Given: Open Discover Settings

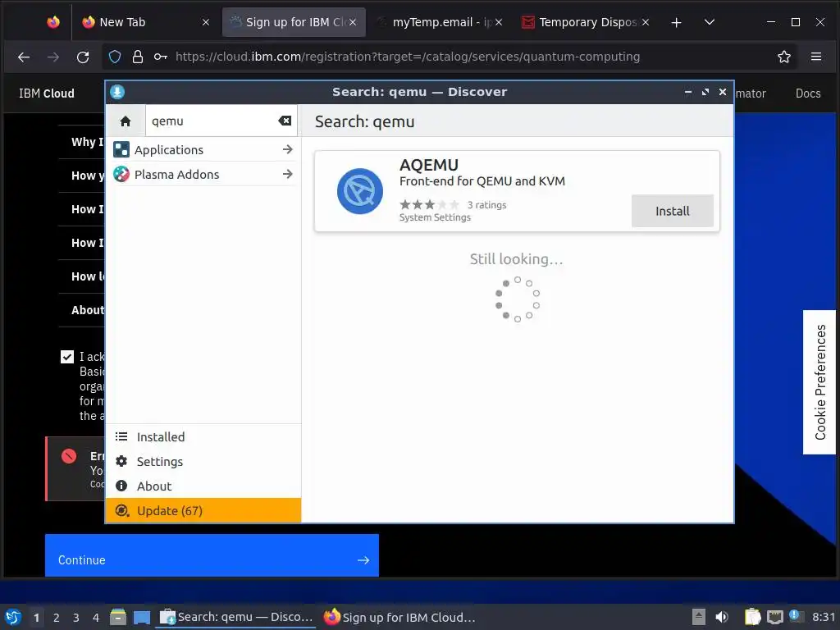Looking at the screenshot, I should pyautogui.click(x=203, y=462).
